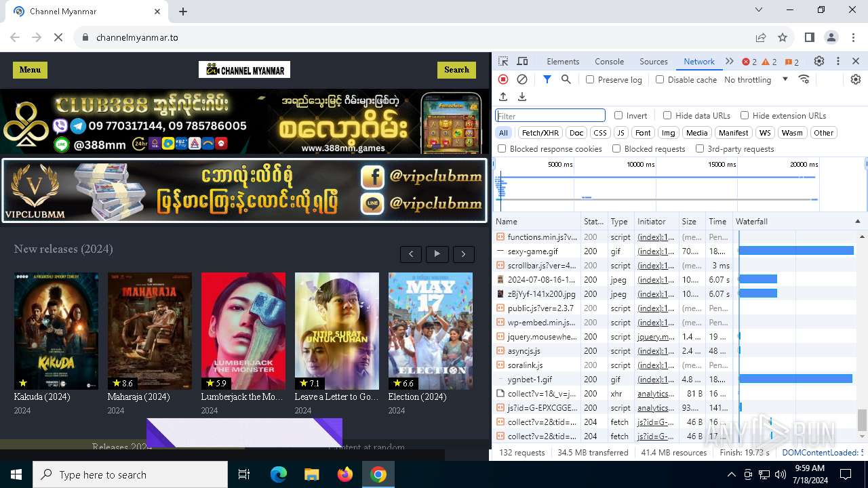Bookmark this tab with star icon

(x=783, y=37)
